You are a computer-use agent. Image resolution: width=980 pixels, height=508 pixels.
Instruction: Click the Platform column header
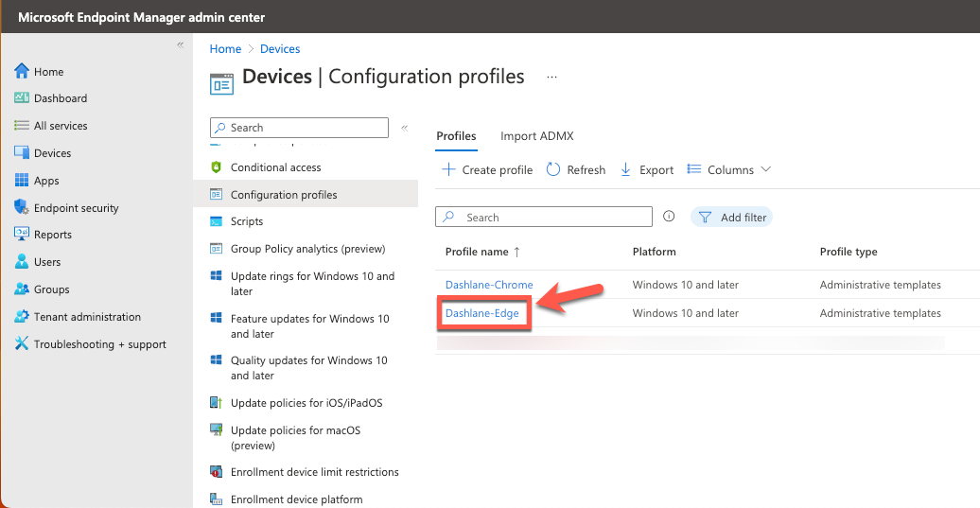point(654,252)
